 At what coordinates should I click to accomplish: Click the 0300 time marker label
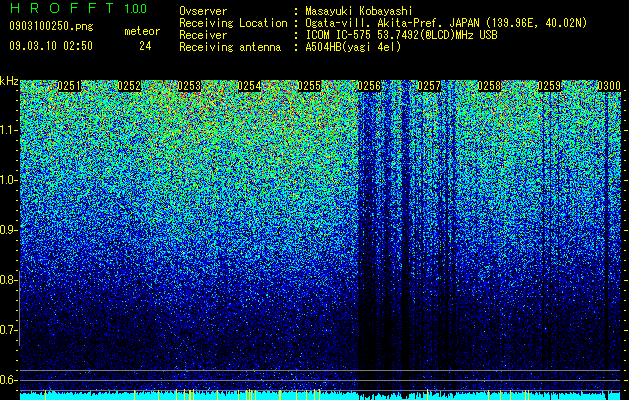609,86
